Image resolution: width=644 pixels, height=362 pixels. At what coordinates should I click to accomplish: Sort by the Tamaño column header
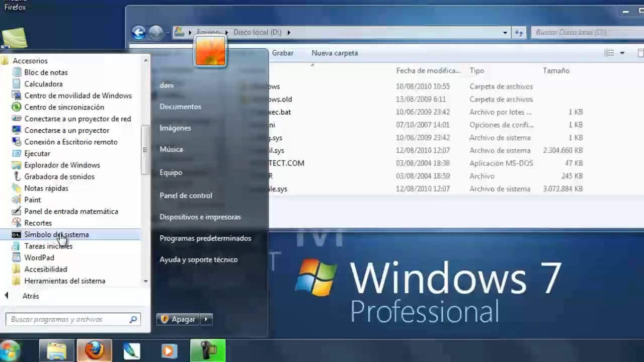click(556, 71)
